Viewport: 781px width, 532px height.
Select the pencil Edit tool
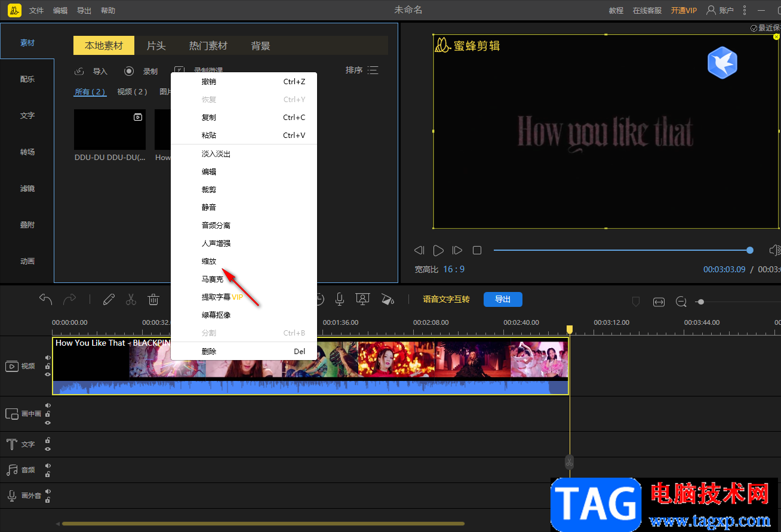tap(108, 299)
